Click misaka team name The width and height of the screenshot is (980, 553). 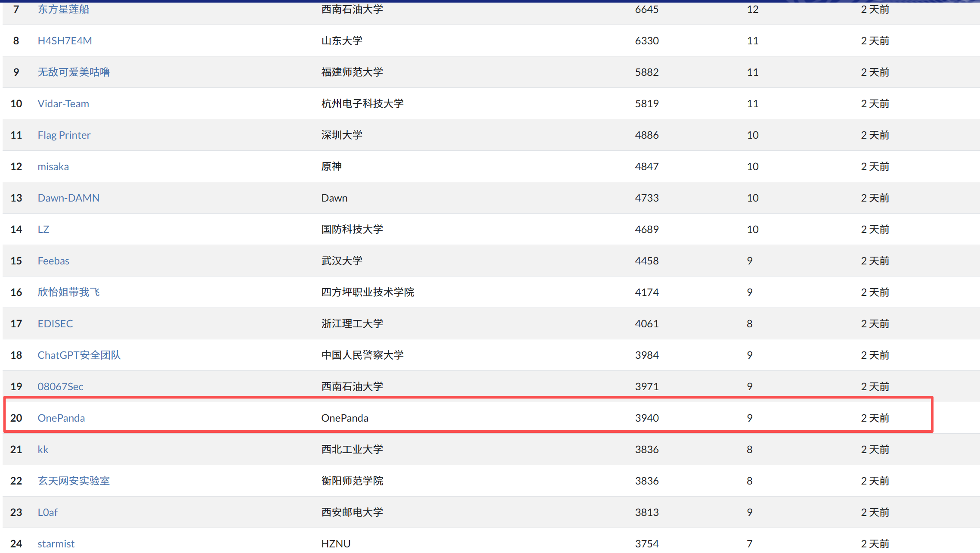(x=53, y=167)
